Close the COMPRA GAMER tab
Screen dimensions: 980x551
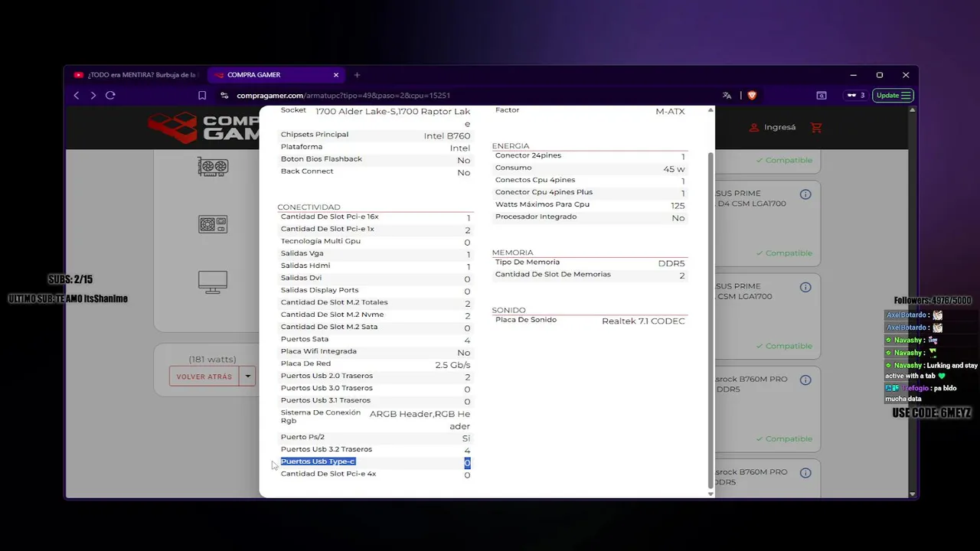[x=336, y=75]
